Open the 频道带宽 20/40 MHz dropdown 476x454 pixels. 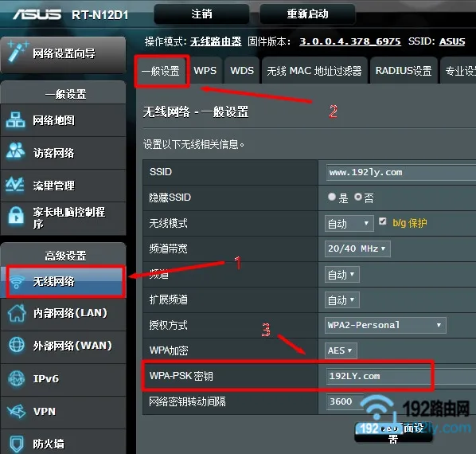(x=357, y=249)
